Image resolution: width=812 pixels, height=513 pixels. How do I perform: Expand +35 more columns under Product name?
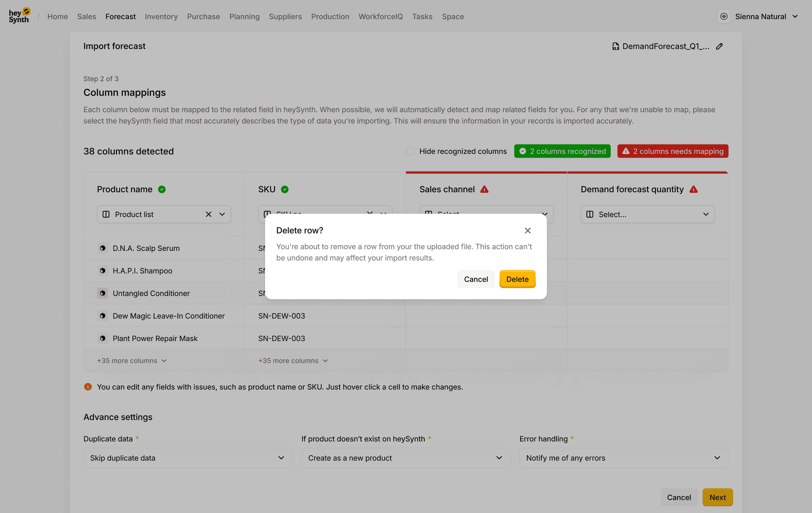(132, 361)
